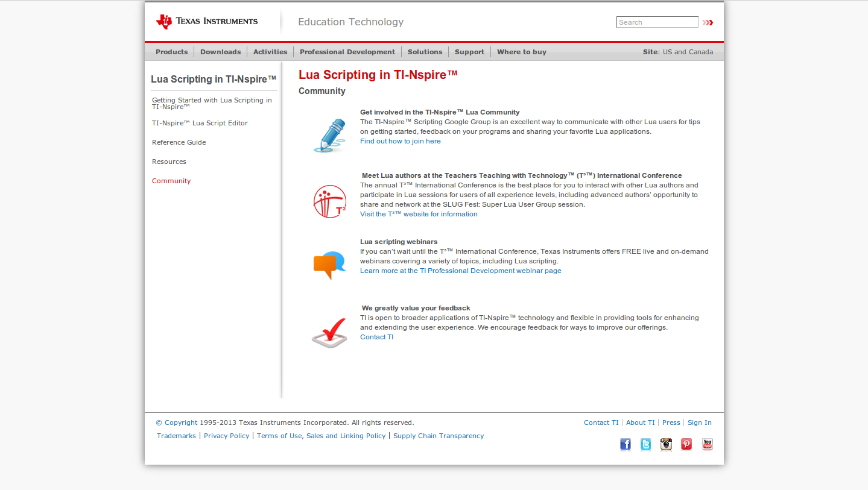Click the orange speech bubbles webinar icon
This screenshot has height=490, width=868.
pos(329,265)
